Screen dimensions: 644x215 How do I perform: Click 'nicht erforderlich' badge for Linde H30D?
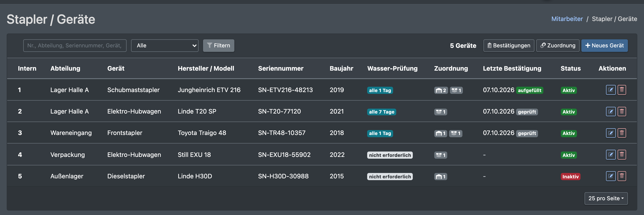[x=390, y=177]
